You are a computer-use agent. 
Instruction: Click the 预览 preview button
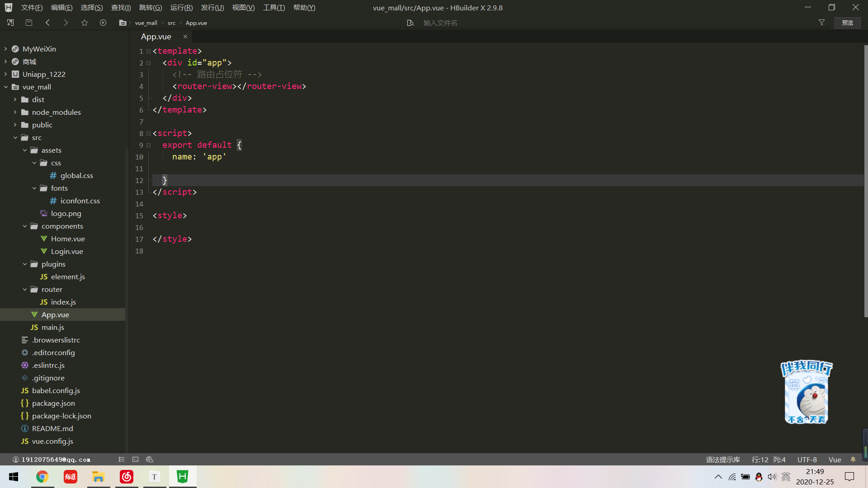click(x=847, y=23)
